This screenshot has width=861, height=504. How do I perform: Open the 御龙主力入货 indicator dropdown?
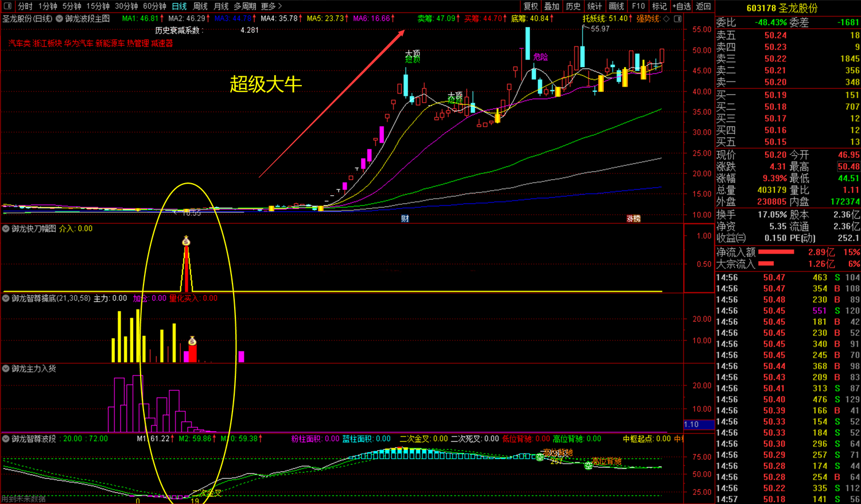coord(6,369)
